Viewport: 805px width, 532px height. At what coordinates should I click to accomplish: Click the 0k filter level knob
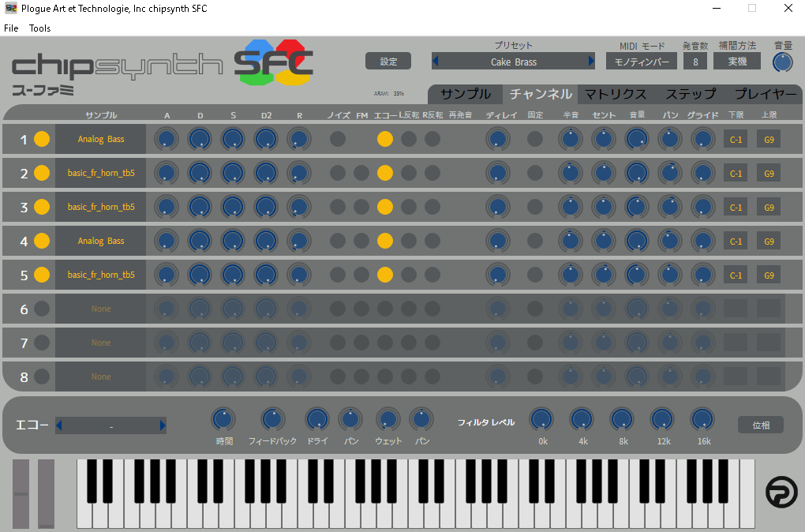coord(541,420)
